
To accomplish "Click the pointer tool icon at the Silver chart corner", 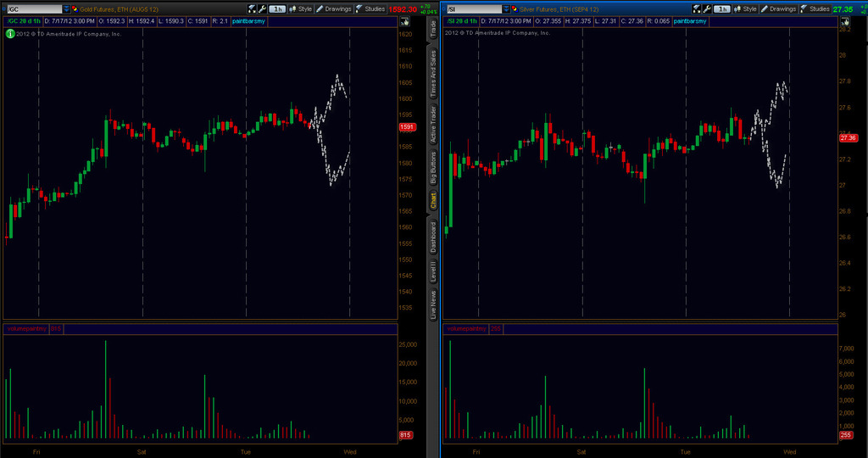I will coord(845,21).
